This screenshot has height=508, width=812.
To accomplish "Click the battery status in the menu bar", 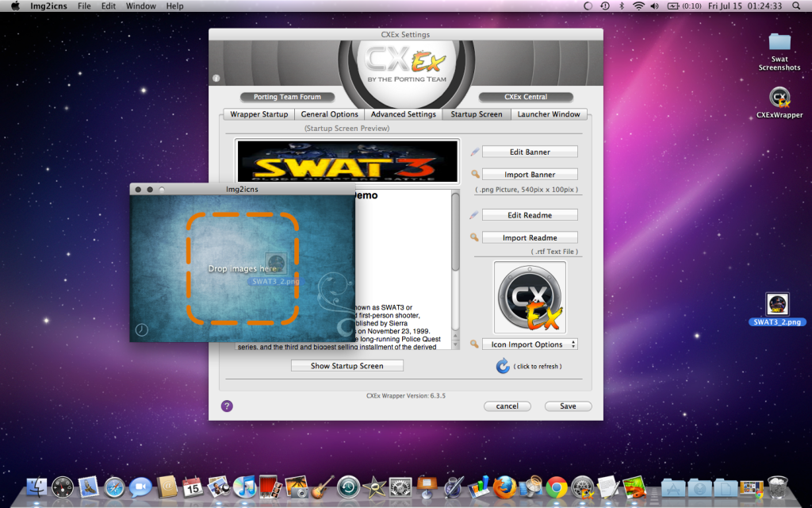I will 684,6.
